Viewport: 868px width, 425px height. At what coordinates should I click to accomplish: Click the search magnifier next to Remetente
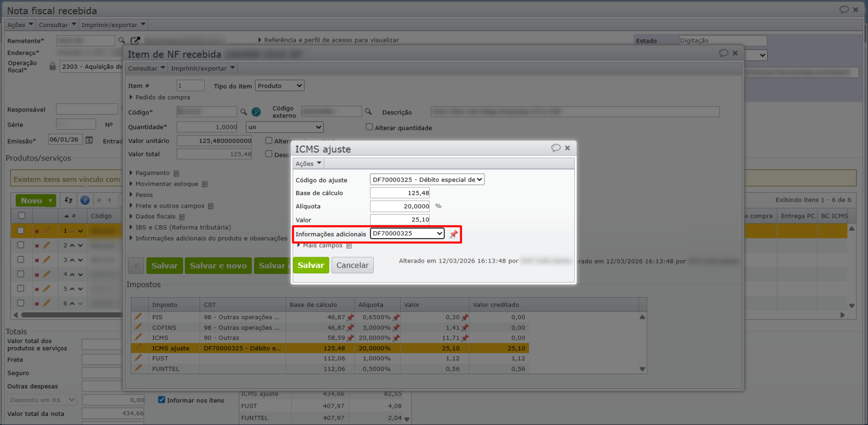[122, 40]
